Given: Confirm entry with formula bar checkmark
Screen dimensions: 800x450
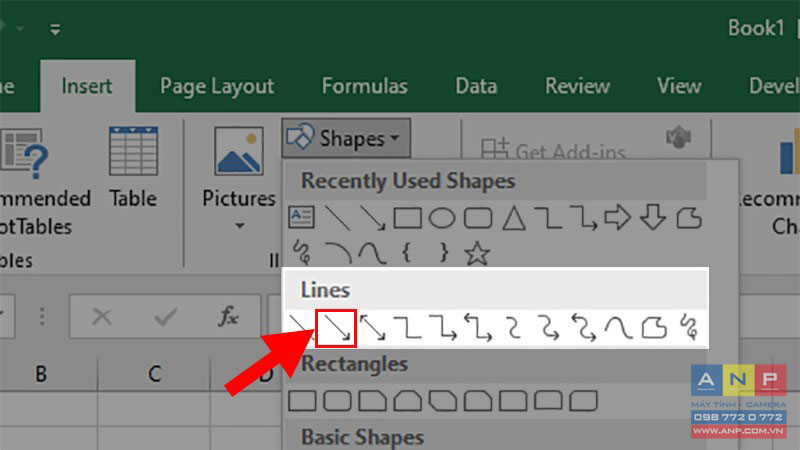Looking at the screenshot, I should (166, 317).
